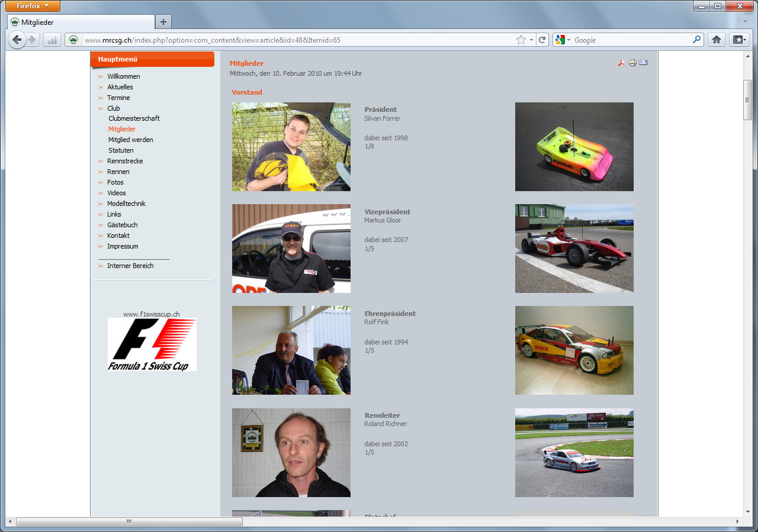This screenshot has width=758, height=532.
Task: Click the red formula RC car photo
Action: click(574, 249)
